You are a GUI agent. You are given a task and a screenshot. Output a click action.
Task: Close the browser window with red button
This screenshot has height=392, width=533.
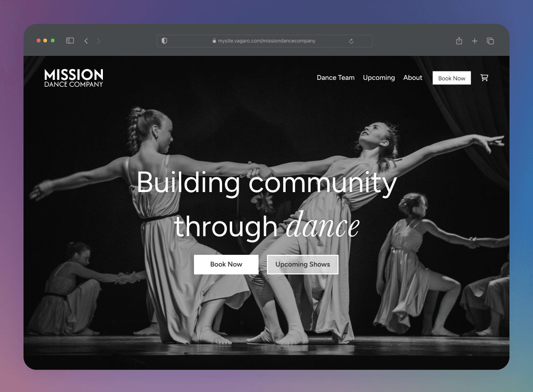click(x=39, y=41)
